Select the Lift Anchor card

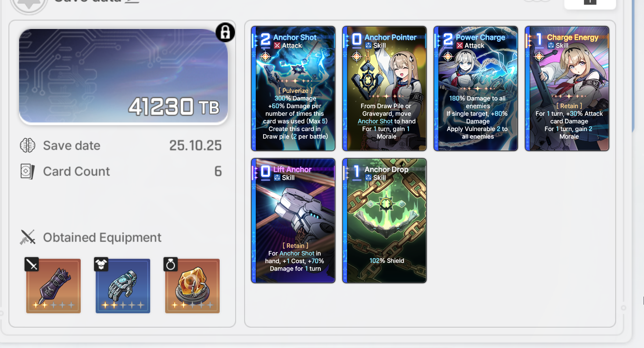coord(293,221)
